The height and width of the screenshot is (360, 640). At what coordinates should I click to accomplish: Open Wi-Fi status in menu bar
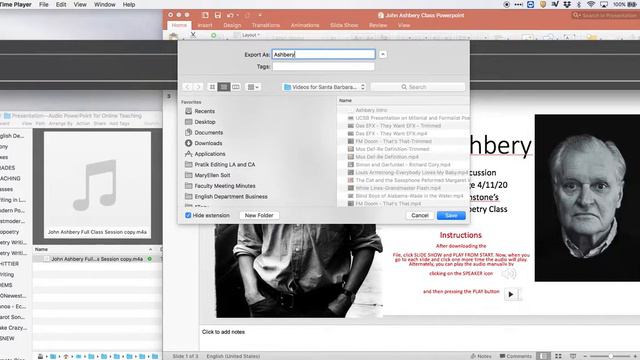coord(591,4)
